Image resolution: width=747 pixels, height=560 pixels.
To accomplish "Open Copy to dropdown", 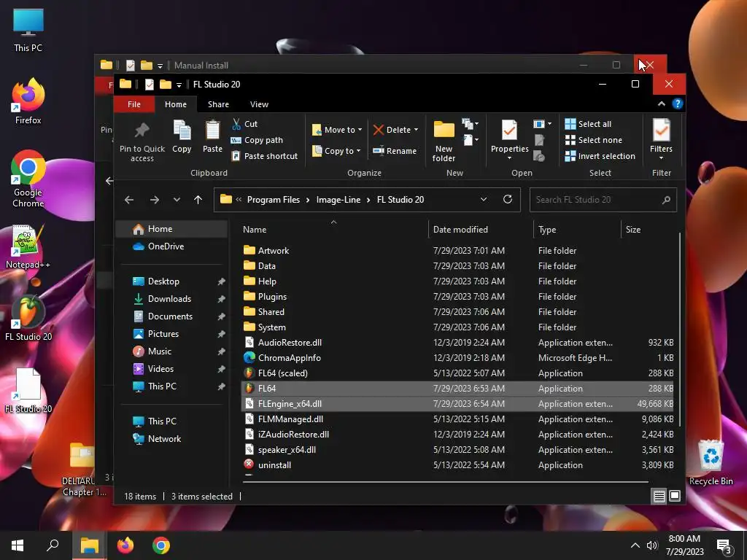I will [336, 151].
